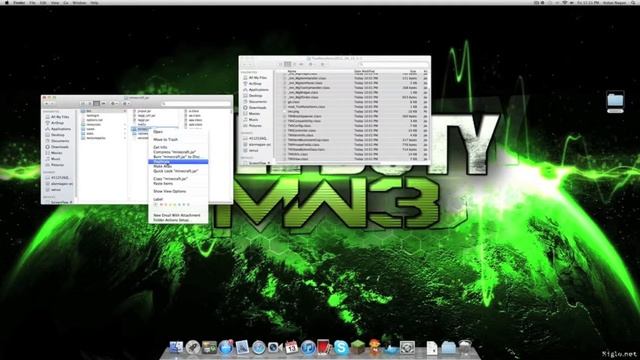
Task: Open Movies in right window sidebar
Action: pyautogui.click(x=254, y=113)
